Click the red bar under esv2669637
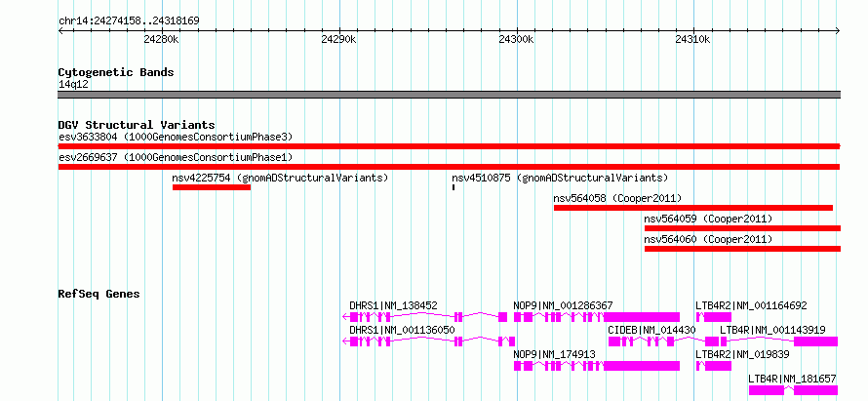This screenshot has height=401, width=868. click(449, 167)
